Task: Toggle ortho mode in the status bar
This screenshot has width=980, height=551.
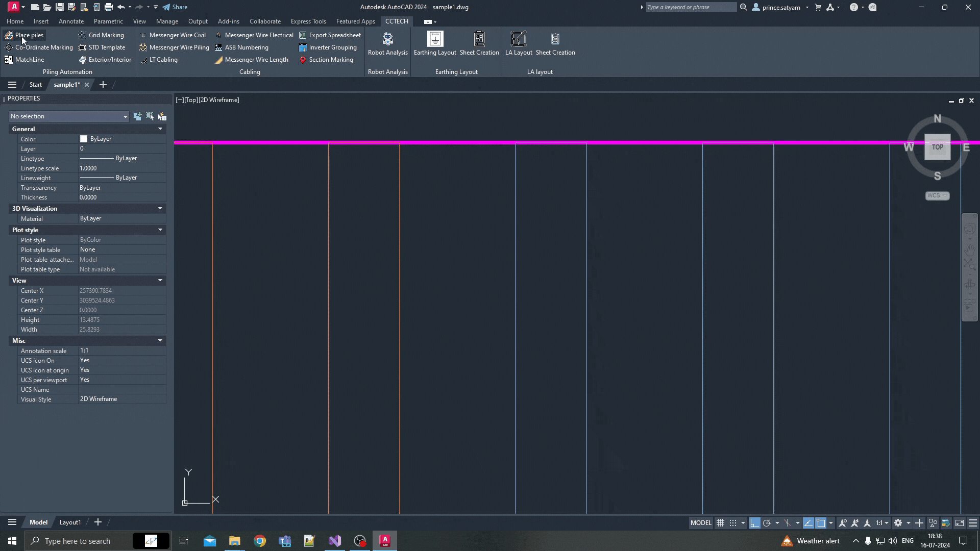Action: coord(754,523)
